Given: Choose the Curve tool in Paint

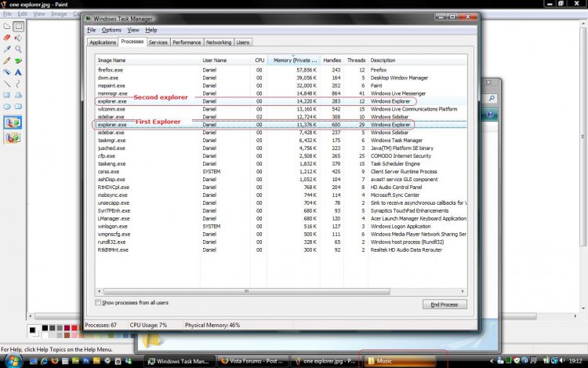Looking at the screenshot, I should click(18, 84).
